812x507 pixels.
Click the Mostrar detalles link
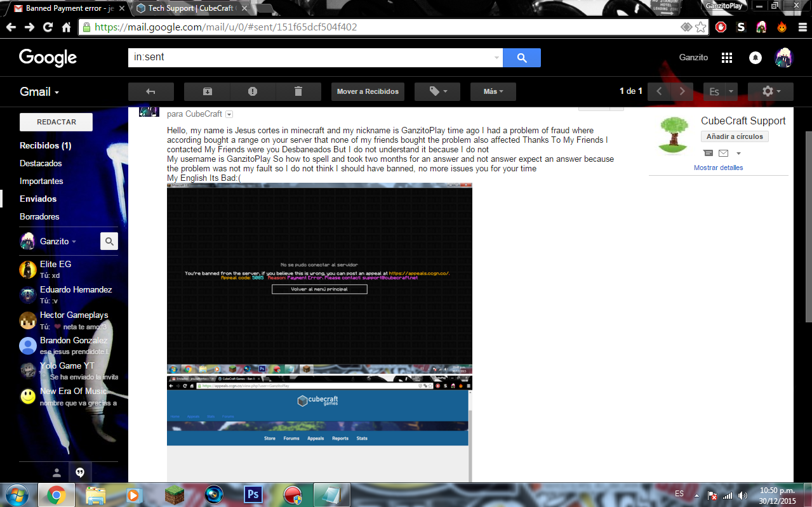point(718,168)
